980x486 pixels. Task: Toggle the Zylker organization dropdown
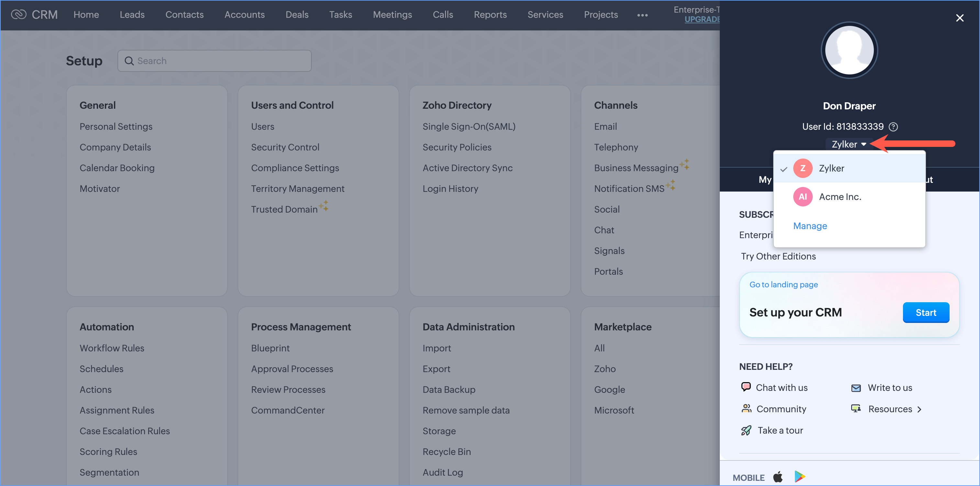(849, 144)
